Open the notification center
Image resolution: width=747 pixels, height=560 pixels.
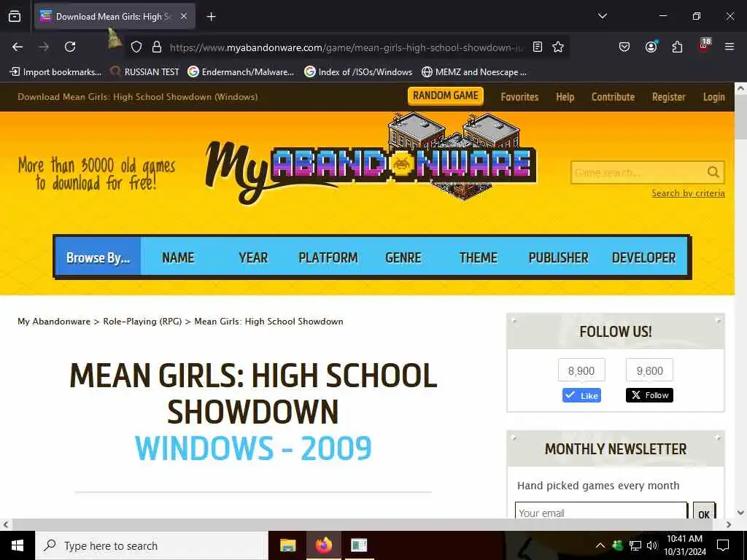[723, 545]
